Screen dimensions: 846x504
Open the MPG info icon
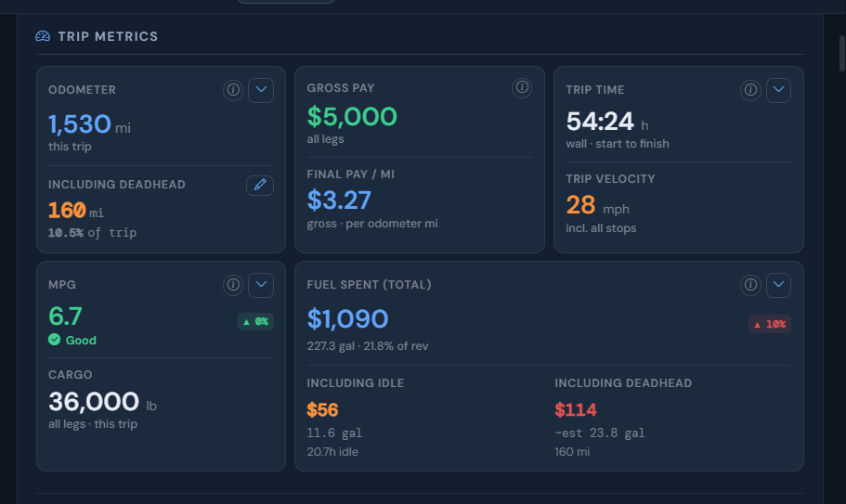[x=233, y=285]
